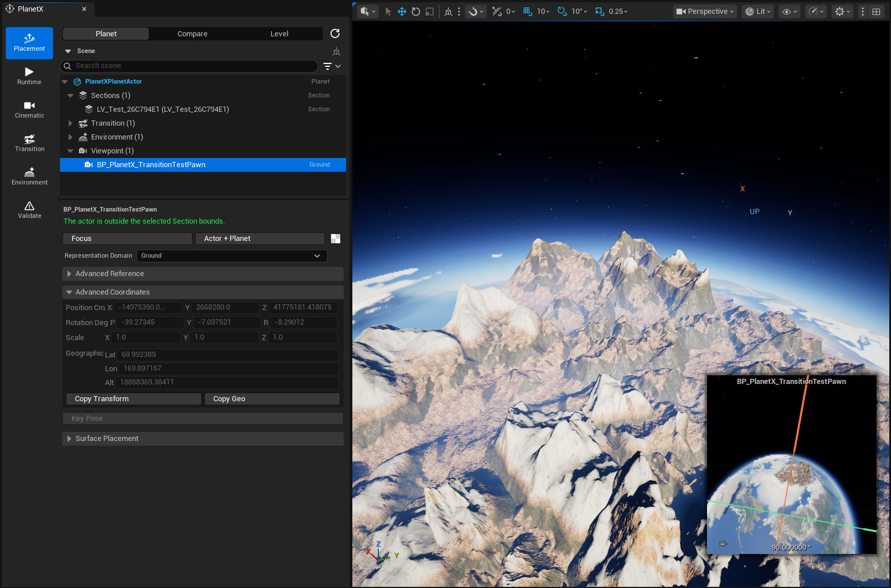891x588 pixels.
Task: Click the refresh icon beside the Level tab
Action: coord(335,33)
